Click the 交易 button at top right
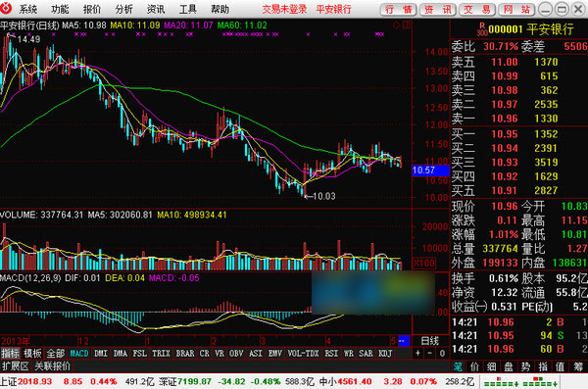This screenshot has width=588, height=389. pos(477,10)
